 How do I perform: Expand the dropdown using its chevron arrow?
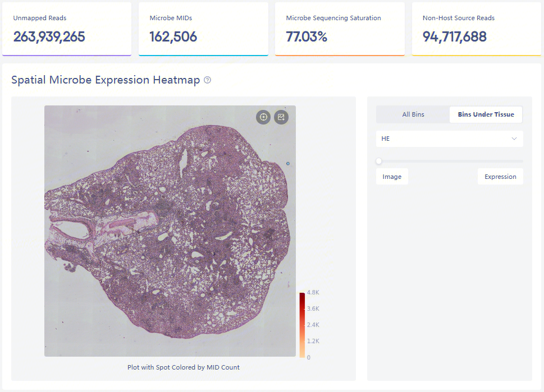(x=514, y=139)
